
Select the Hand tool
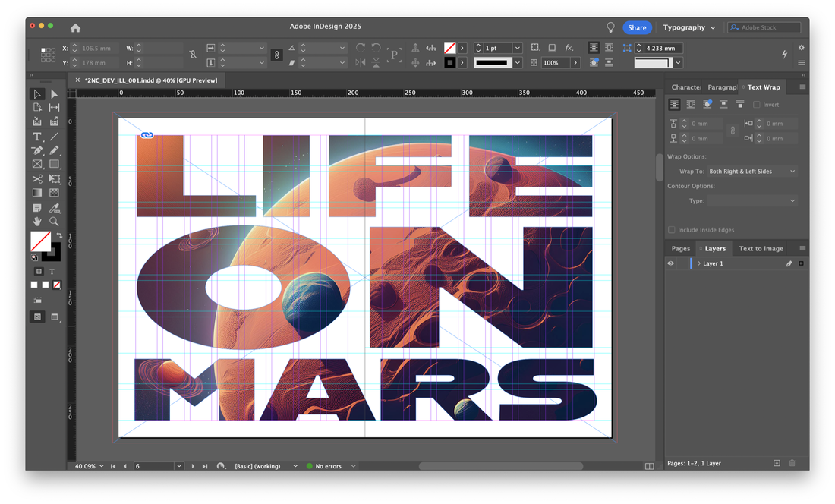37,222
